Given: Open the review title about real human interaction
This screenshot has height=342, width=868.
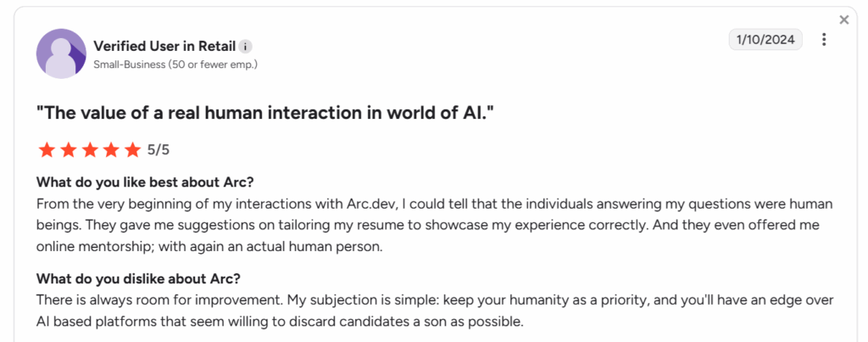Looking at the screenshot, I should [x=264, y=113].
